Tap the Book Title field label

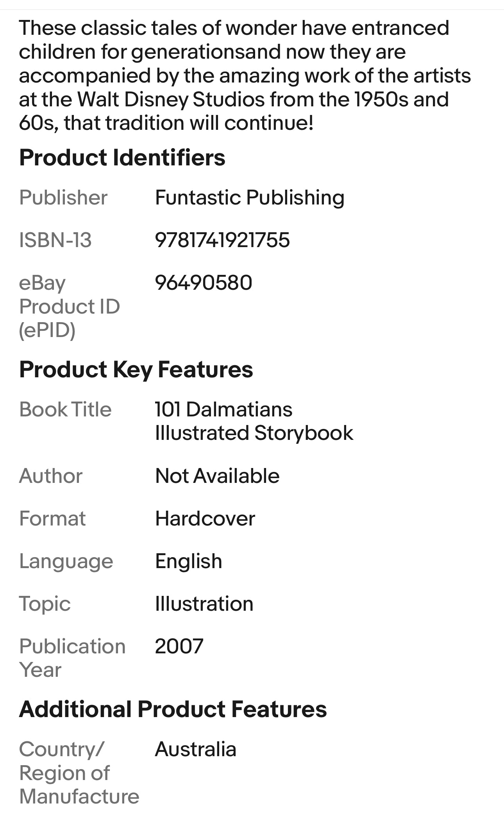tap(65, 410)
